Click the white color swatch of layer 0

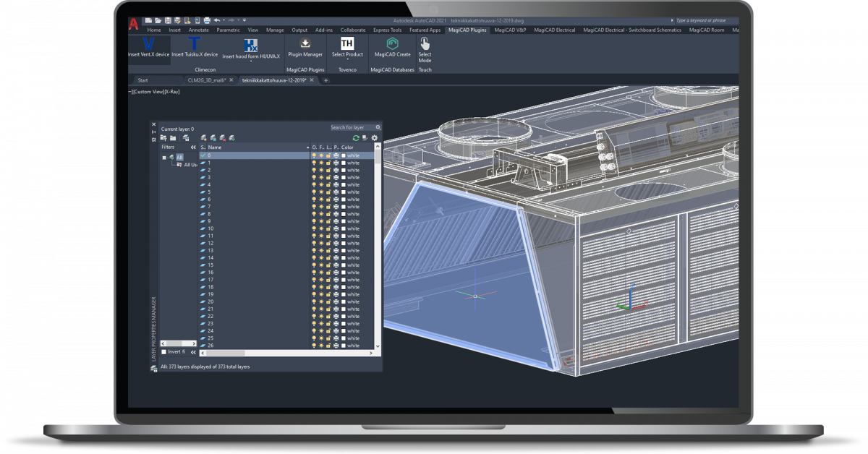pos(344,155)
